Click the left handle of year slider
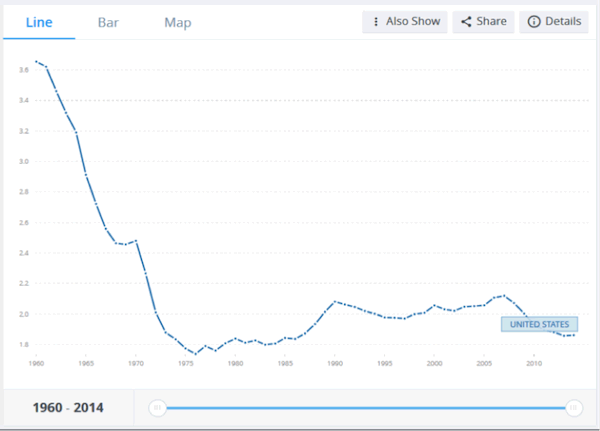The height and width of the screenshot is (431, 600). [157, 407]
